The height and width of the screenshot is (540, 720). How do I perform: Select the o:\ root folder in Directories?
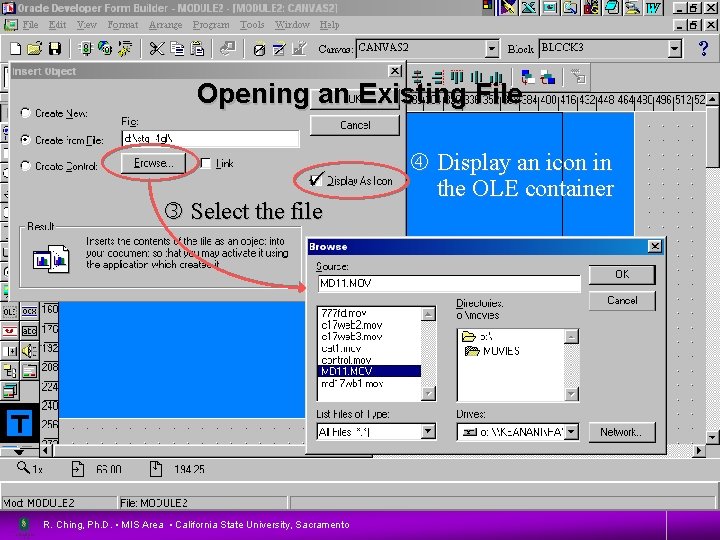(477, 337)
